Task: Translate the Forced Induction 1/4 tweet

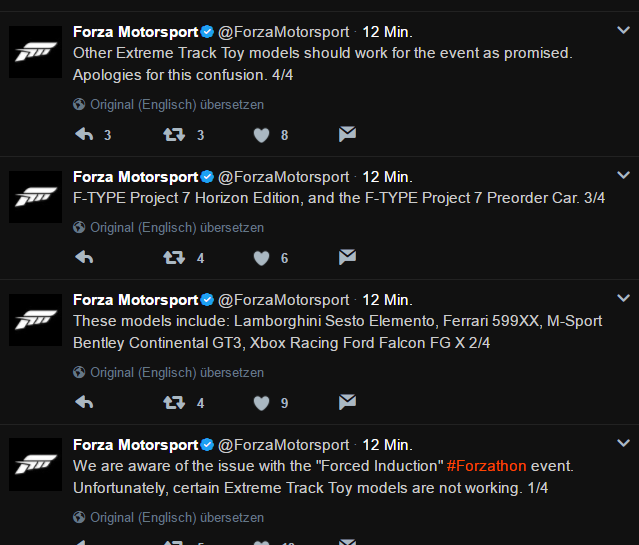Action: [177, 517]
